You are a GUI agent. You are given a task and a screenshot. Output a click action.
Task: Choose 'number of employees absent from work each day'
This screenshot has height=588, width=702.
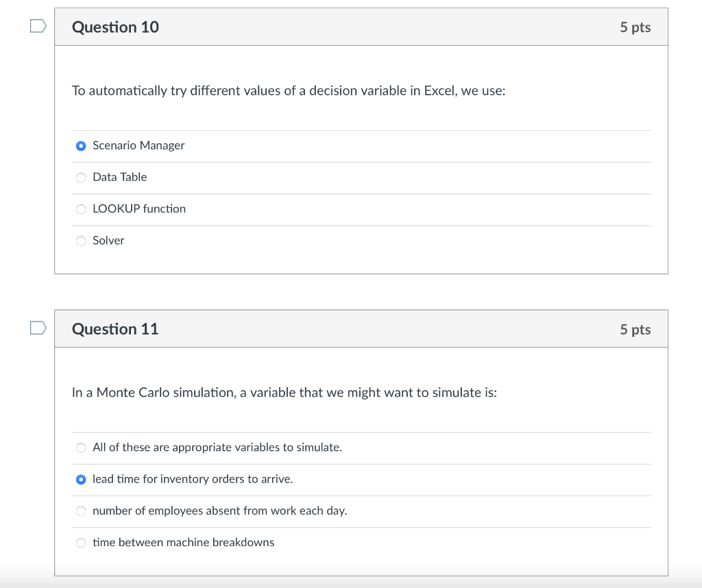pyautogui.click(x=80, y=511)
